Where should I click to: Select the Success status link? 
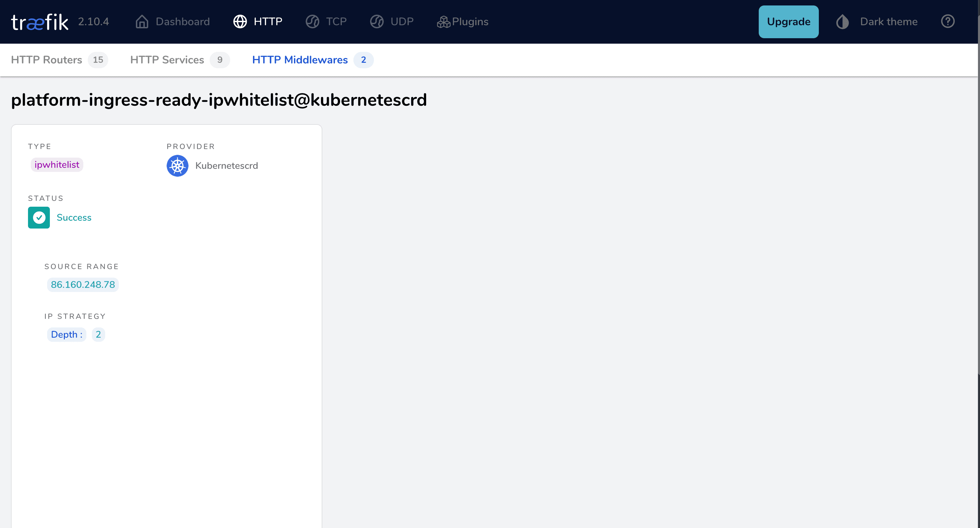point(74,217)
